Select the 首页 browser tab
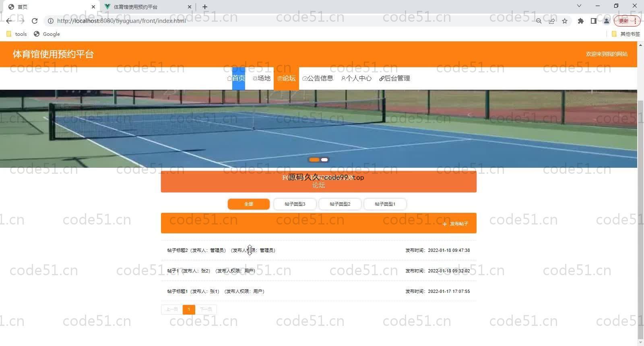The image size is (644, 346). coord(52,7)
